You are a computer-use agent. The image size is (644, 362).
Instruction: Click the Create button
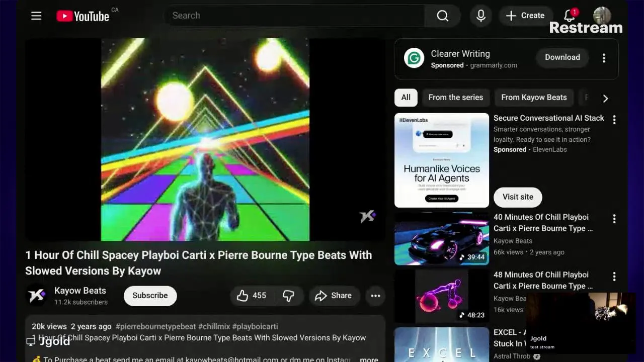pyautogui.click(x=525, y=16)
